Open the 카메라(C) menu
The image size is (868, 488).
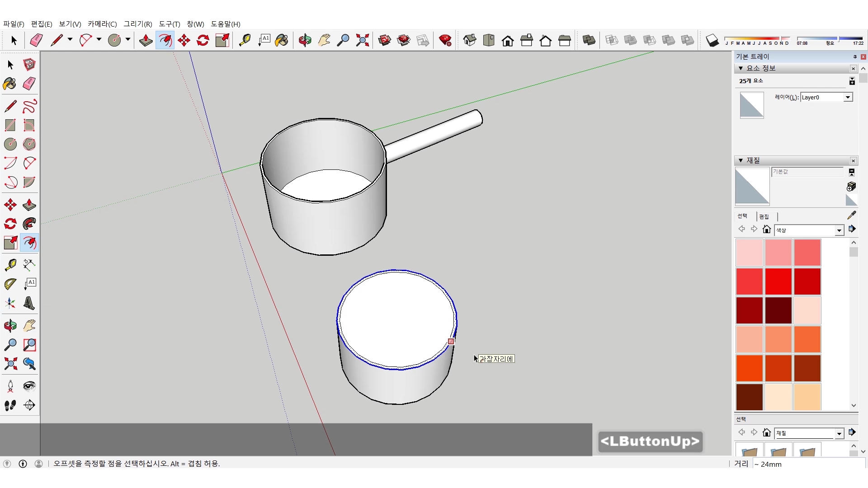pyautogui.click(x=102, y=24)
